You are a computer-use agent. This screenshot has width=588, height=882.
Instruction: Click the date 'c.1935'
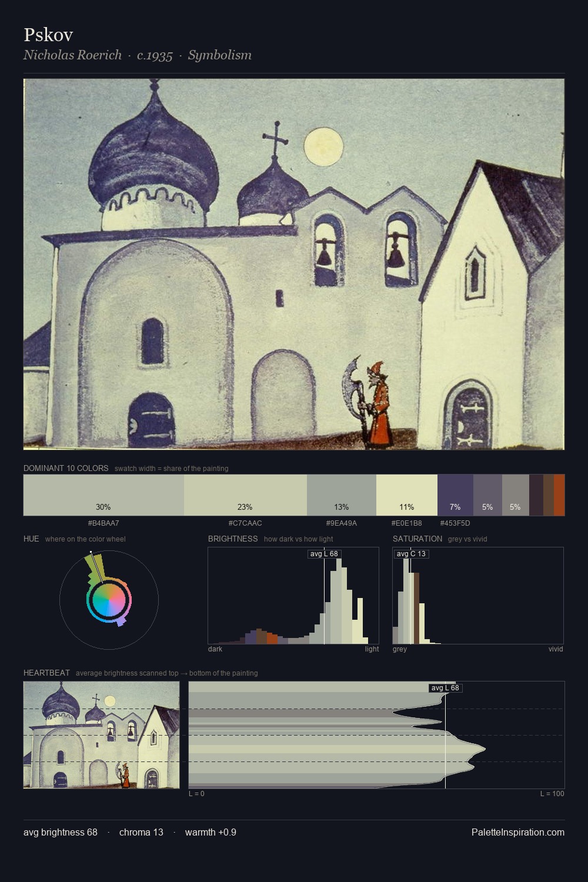click(x=155, y=55)
